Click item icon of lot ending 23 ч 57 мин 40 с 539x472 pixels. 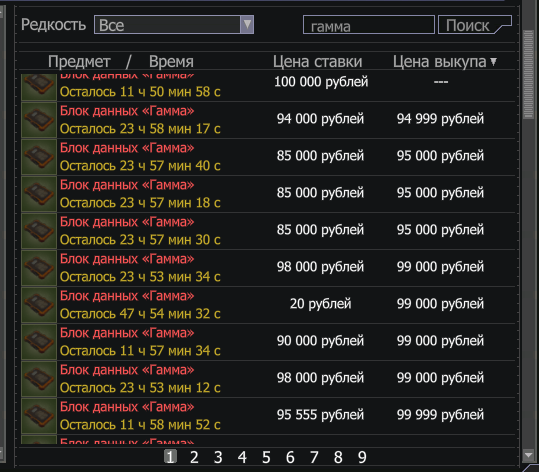coord(39,157)
